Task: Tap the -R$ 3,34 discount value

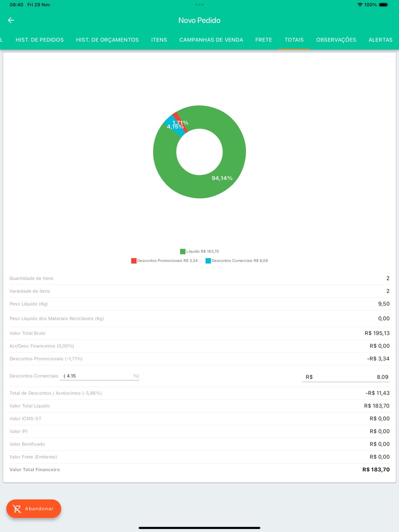Action: [x=378, y=359]
